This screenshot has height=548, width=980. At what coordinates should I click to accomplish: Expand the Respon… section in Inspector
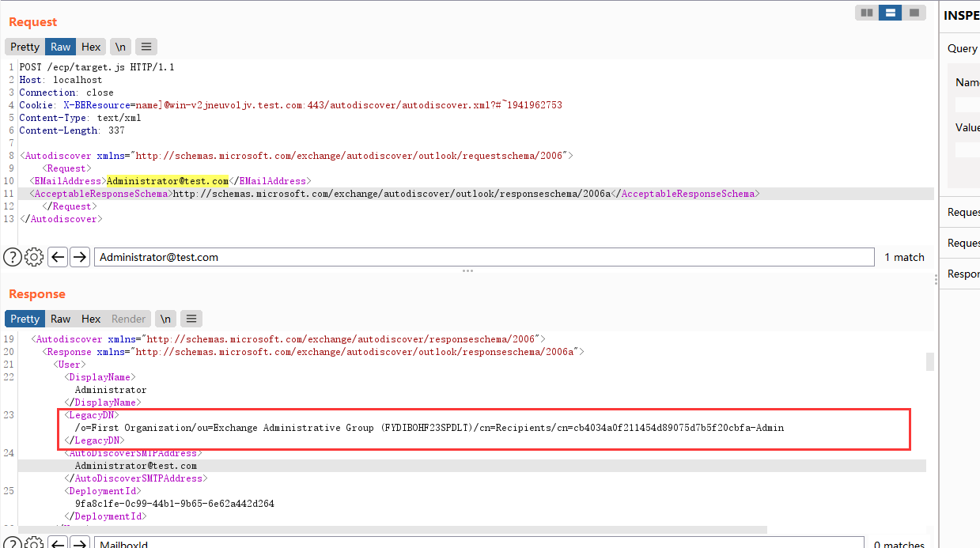click(962, 274)
